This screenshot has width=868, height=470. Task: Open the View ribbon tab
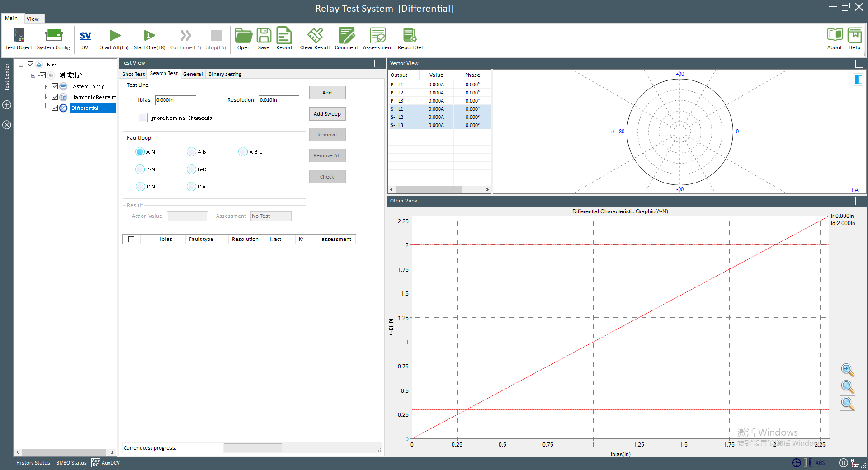pyautogui.click(x=33, y=19)
